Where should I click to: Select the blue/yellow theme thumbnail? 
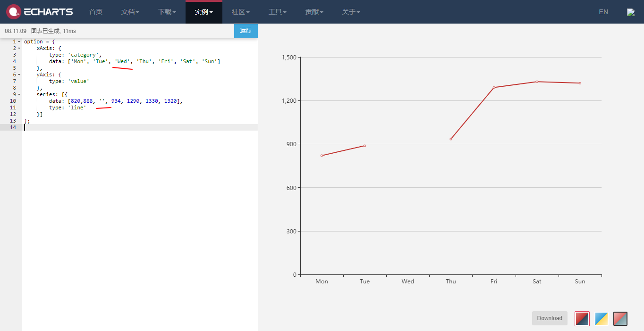pos(601,318)
